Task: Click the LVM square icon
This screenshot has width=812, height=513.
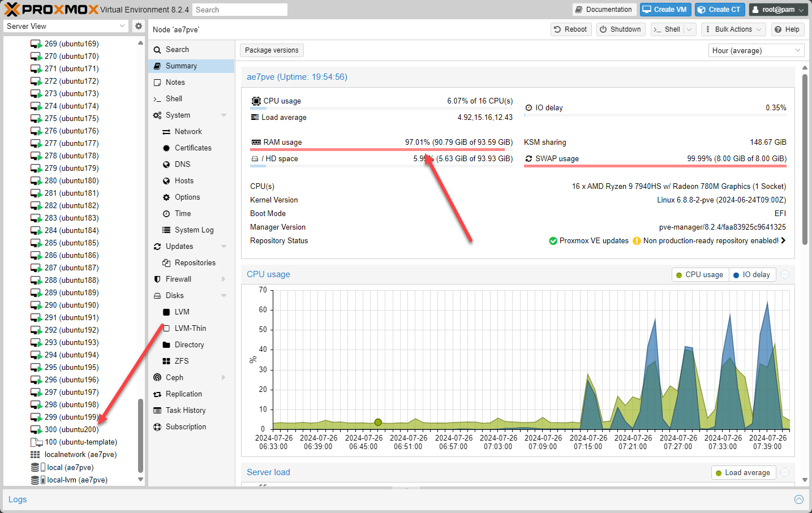Action: pos(166,312)
